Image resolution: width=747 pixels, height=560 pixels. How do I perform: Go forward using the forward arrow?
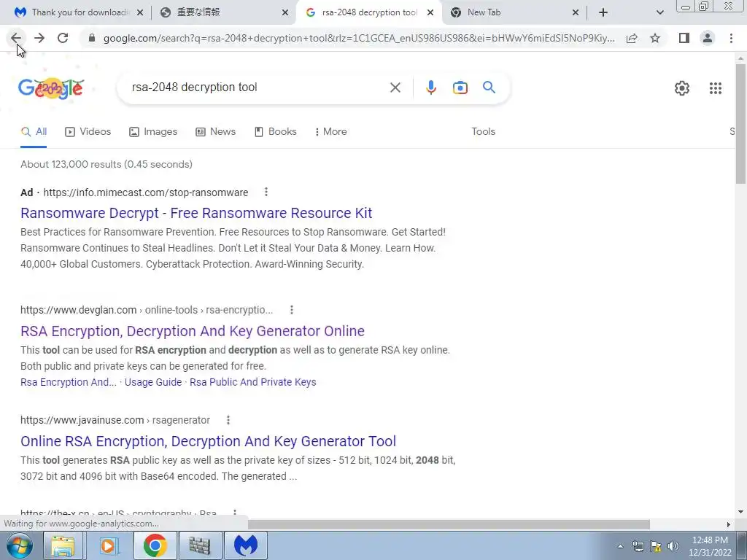click(39, 38)
